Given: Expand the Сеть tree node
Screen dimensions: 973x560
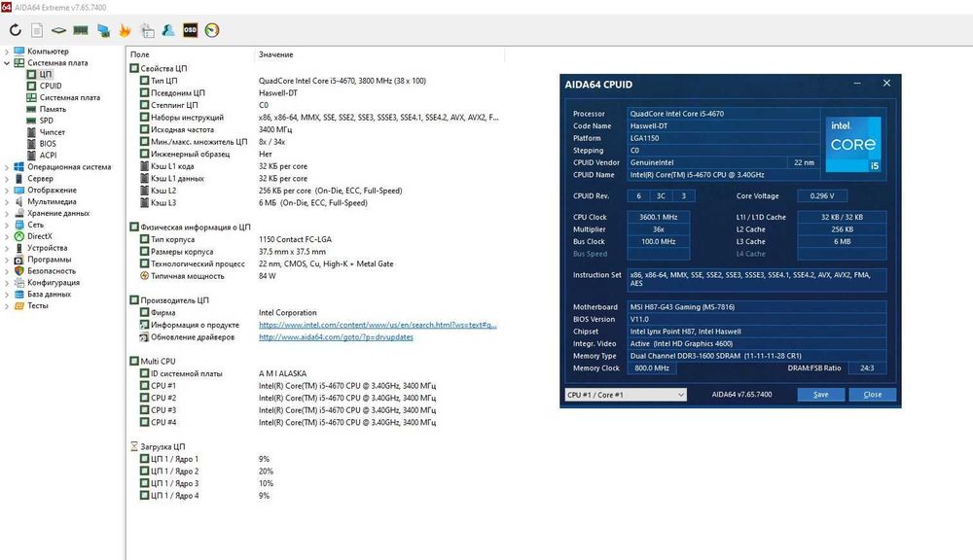Looking at the screenshot, I should click(x=7, y=225).
